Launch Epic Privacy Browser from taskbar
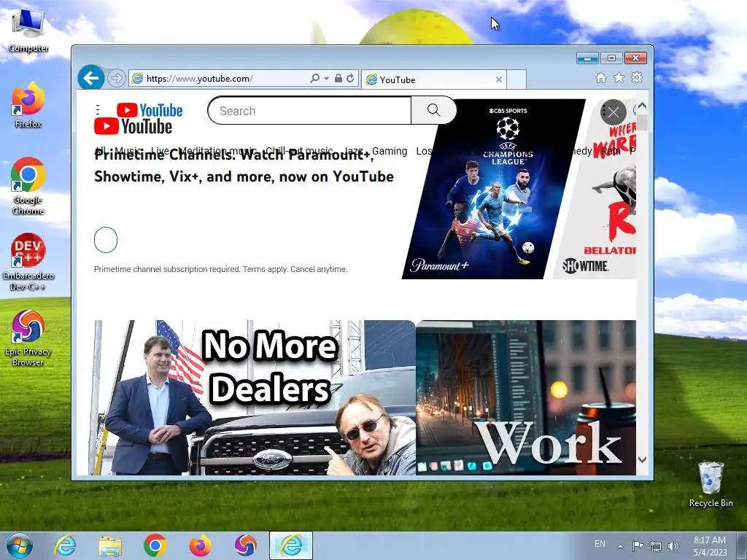This screenshot has height=560, width=747. [x=246, y=545]
